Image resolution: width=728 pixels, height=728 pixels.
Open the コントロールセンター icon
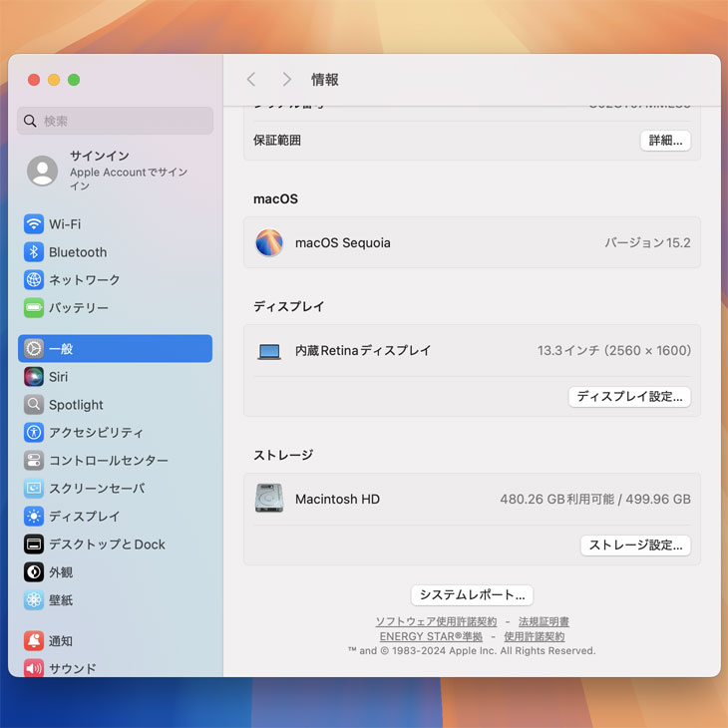(x=34, y=460)
